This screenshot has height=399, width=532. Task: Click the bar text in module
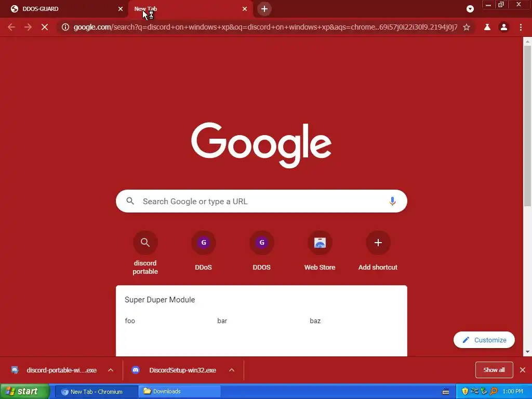click(x=222, y=321)
